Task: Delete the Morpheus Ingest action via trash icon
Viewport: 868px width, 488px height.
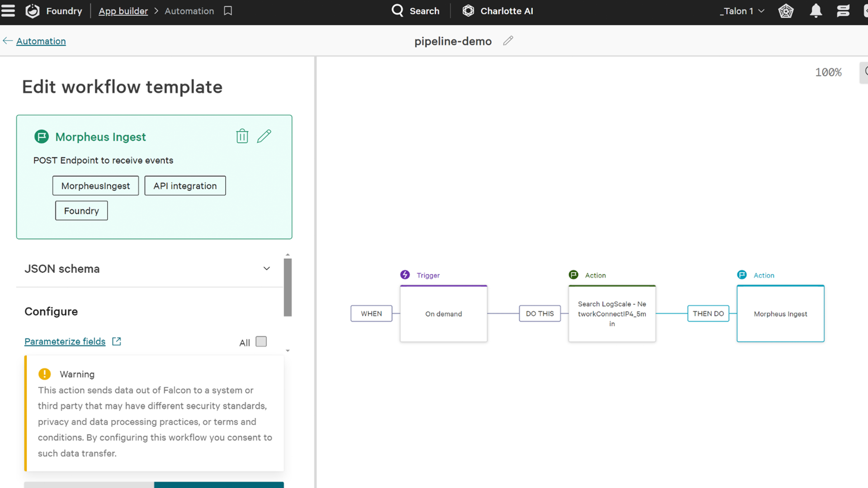Action: tap(242, 136)
